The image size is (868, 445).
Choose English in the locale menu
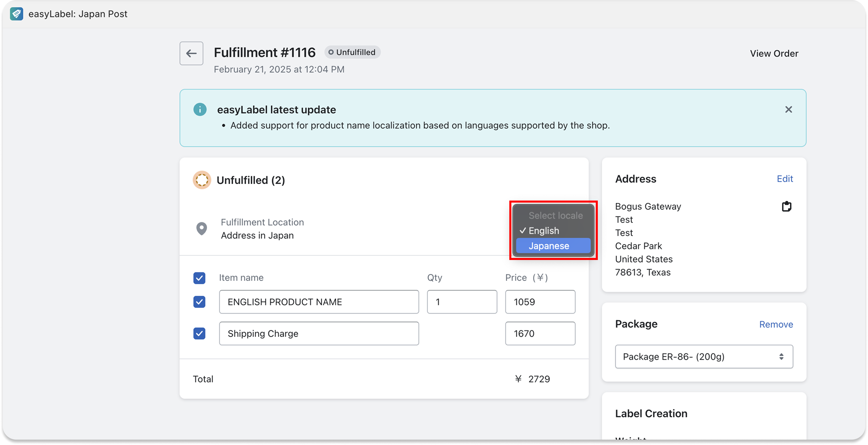point(544,231)
